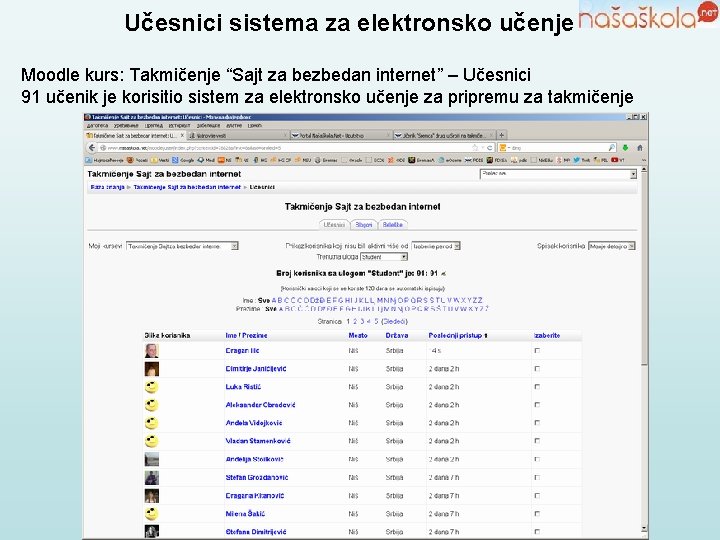Viewport: 720px width, 540px height.
Task: Click the Sledeći next page link
Action: [x=394, y=321]
